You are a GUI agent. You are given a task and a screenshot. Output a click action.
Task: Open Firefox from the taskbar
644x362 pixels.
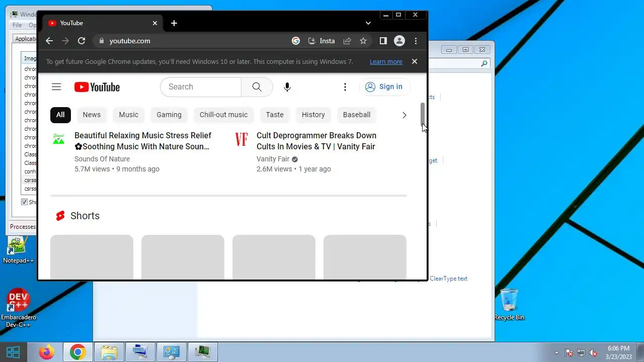pos(47,352)
